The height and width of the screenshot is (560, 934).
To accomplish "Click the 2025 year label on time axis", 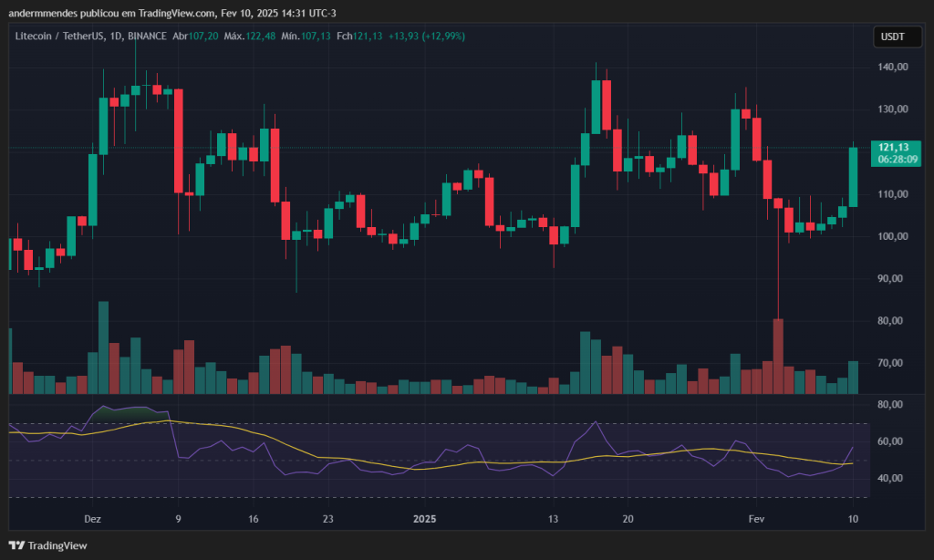I will [425, 519].
